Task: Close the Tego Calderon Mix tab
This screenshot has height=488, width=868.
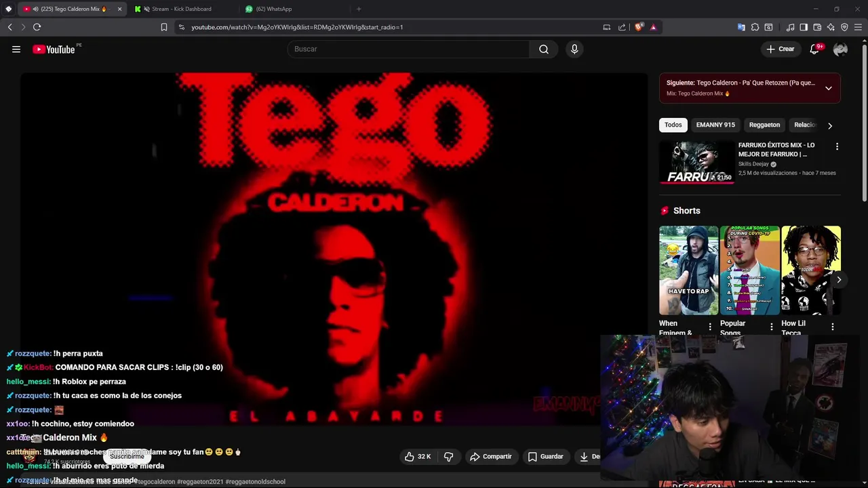Action: [120, 9]
